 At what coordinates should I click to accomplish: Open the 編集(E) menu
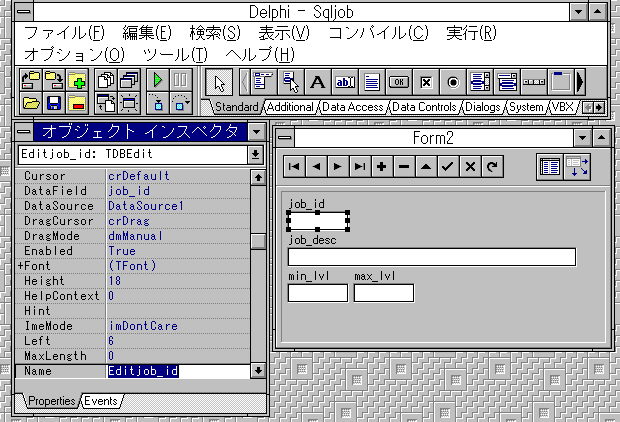147,33
